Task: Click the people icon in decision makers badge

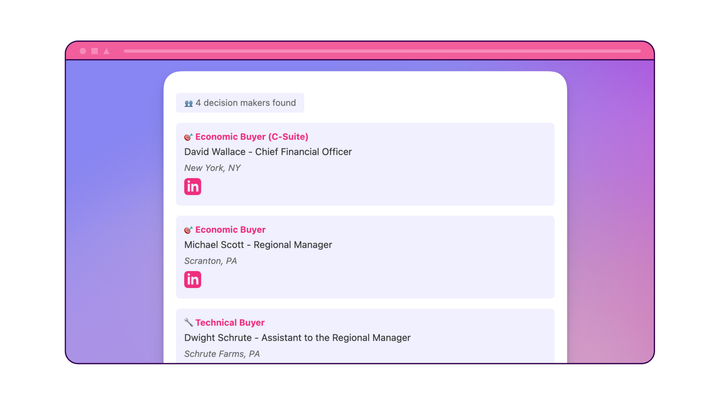Action: coord(188,103)
